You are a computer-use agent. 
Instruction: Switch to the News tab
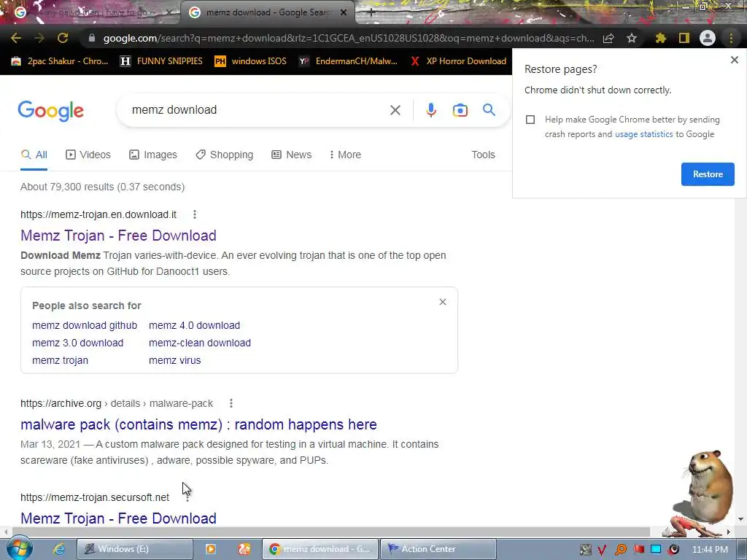click(x=292, y=155)
